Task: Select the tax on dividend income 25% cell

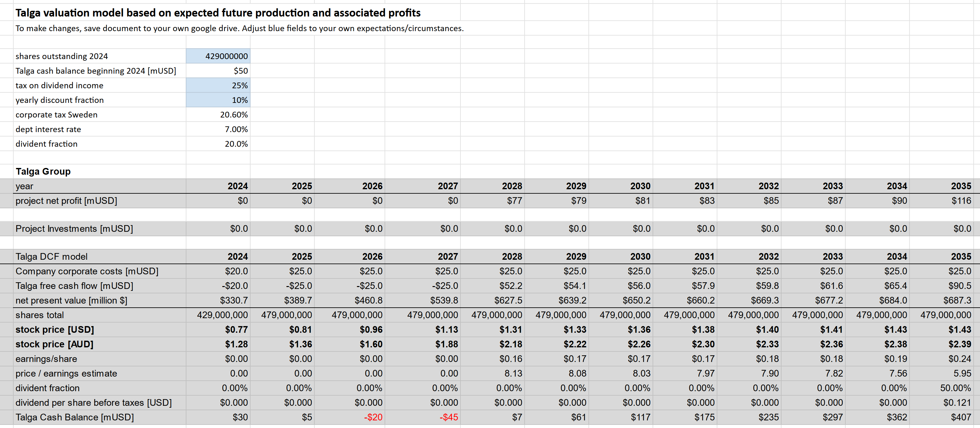Action: click(218, 85)
